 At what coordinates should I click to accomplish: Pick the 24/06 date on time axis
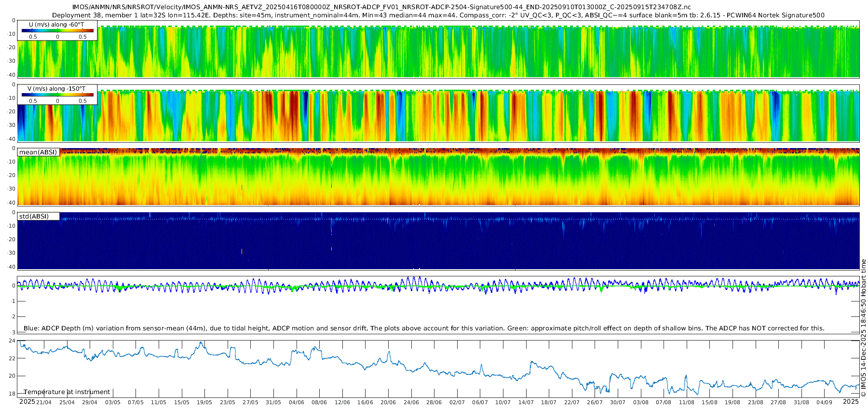point(411,402)
